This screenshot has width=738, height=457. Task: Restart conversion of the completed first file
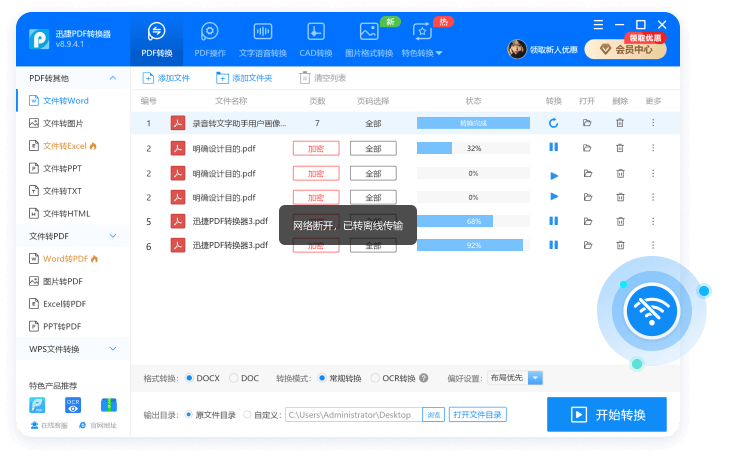pos(553,123)
